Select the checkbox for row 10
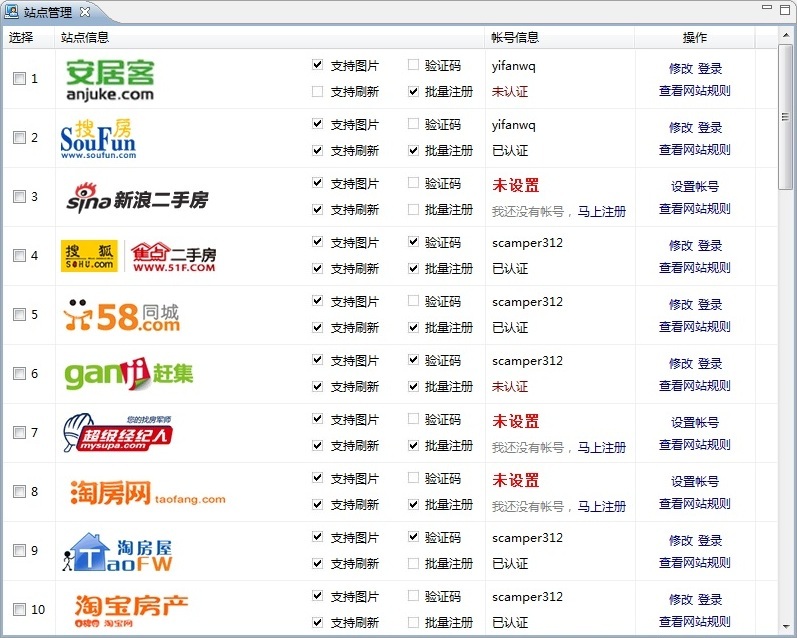Screen dimensions: 797x638 [x=19, y=609]
